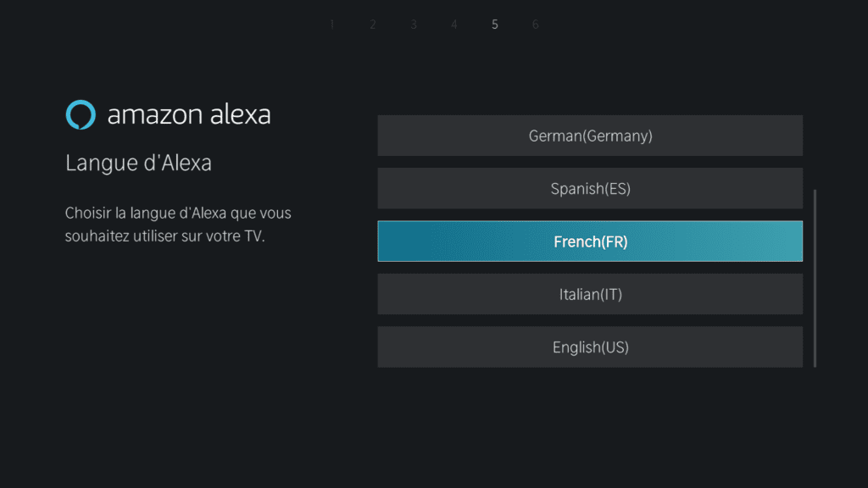Image resolution: width=868 pixels, height=488 pixels.
Task: Click the 'souhaitez utiliser sur votre TV.' text line
Action: click(x=164, y=236)
